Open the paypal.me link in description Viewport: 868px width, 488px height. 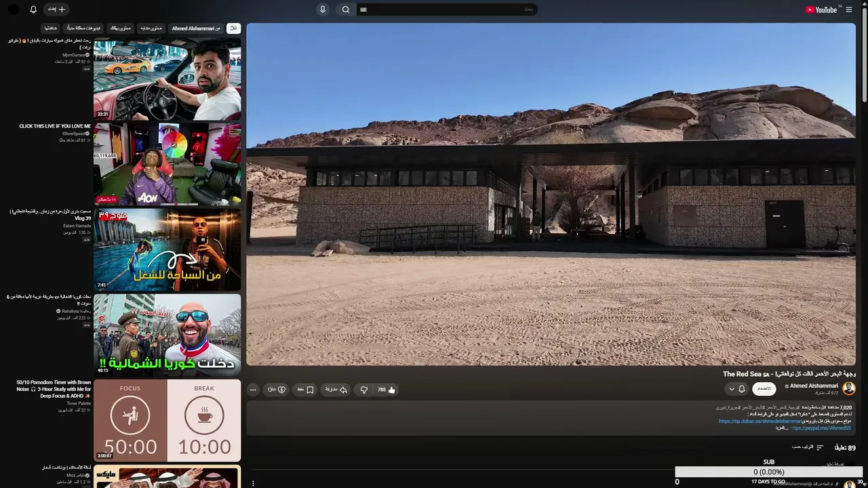pyautogui.click(x=821, y=428)
